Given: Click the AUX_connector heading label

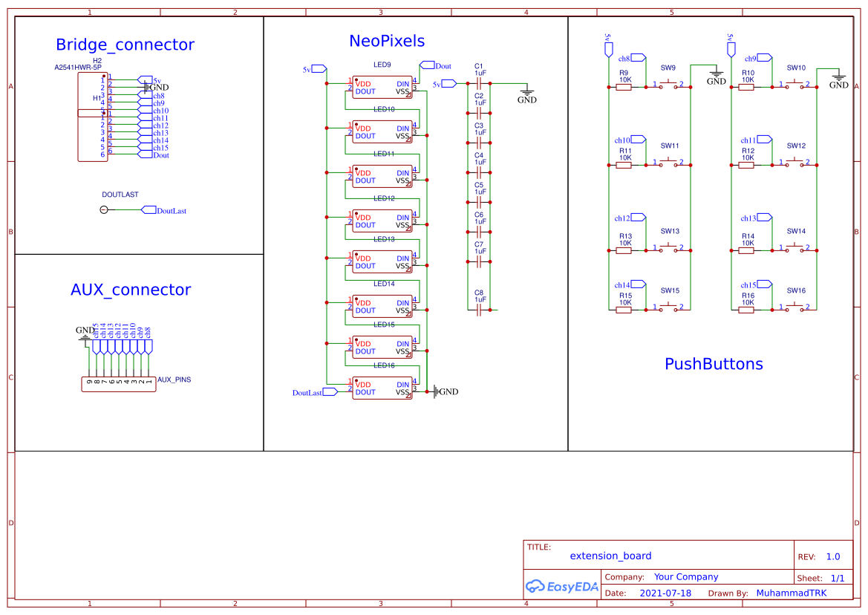Looking at the screenshot, I should (x=130, y=290).
